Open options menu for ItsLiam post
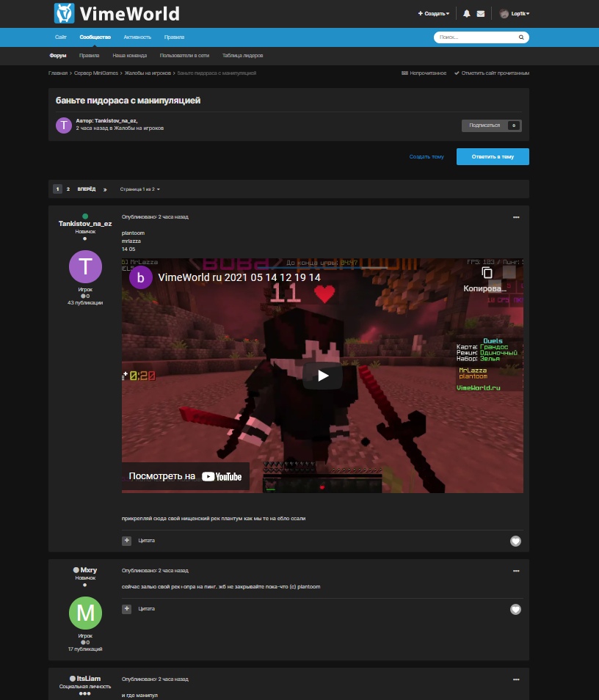 (x=516, y=679)
